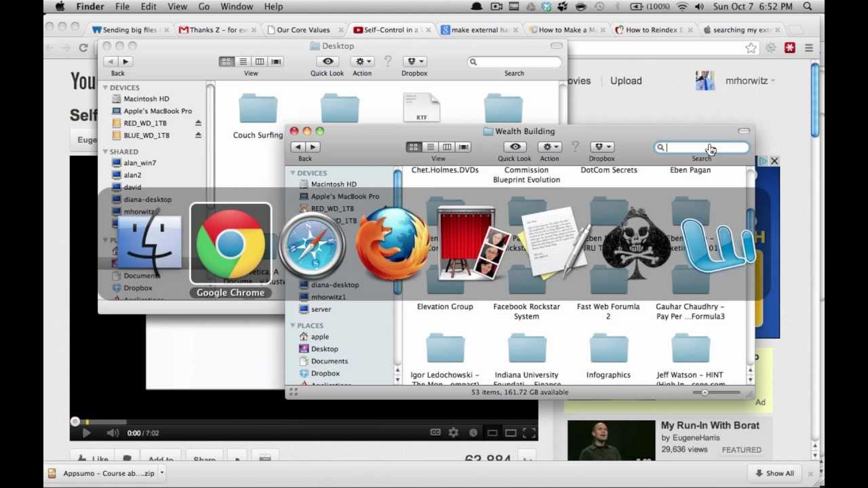Image resolution: width=868 pixels, height=488 pixels.
Task: Switch Desktop window to Cover Flow view
Action: point(276,62)
